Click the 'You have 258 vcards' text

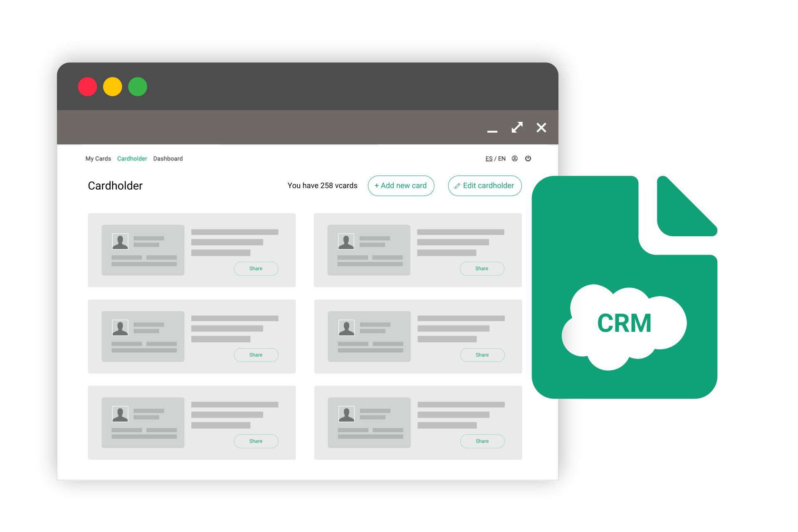[322, 186]
